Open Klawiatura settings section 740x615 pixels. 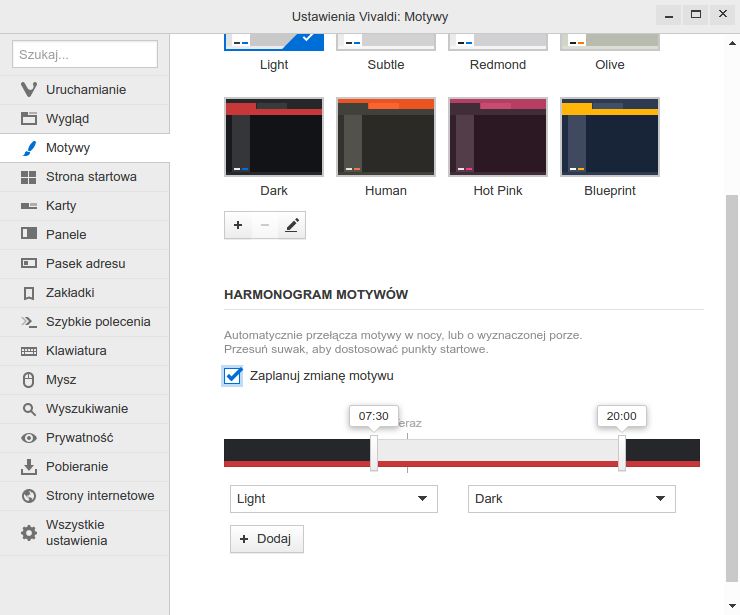85,351
